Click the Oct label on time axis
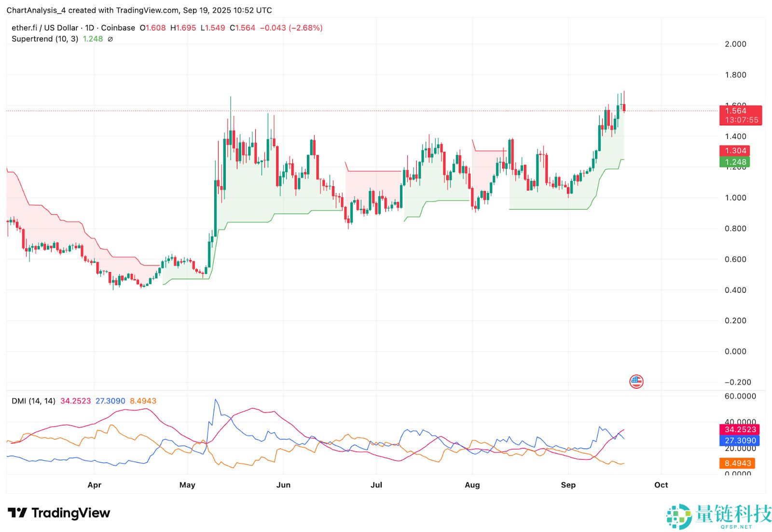This screenshot has height=532, width=772. (x=661, y=485)
